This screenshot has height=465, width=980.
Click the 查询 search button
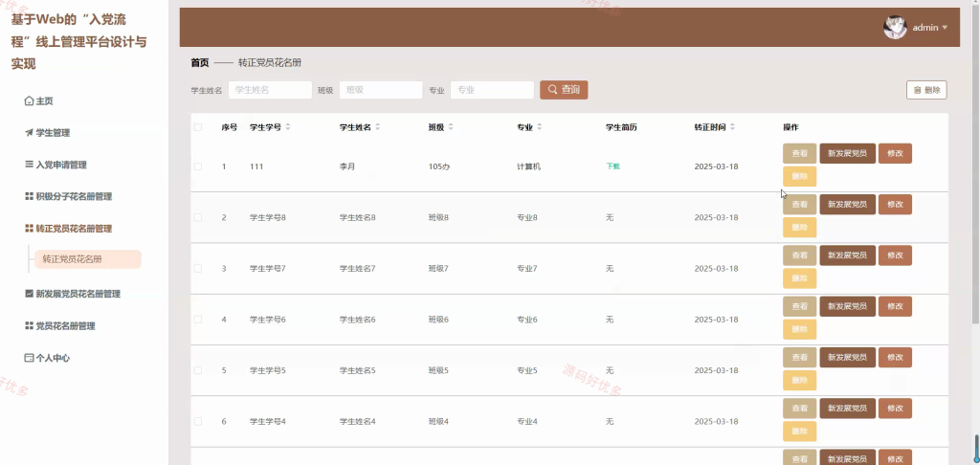564,90
